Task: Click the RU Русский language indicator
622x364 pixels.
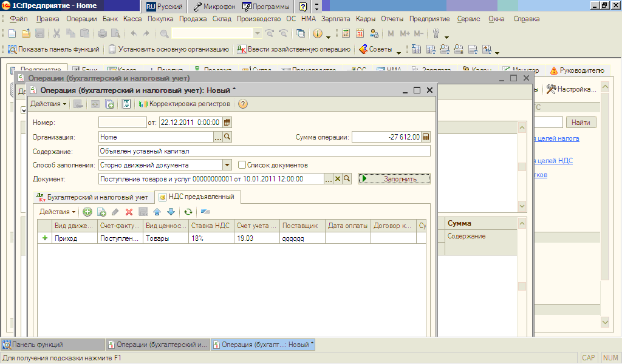Action: [164, 6]
